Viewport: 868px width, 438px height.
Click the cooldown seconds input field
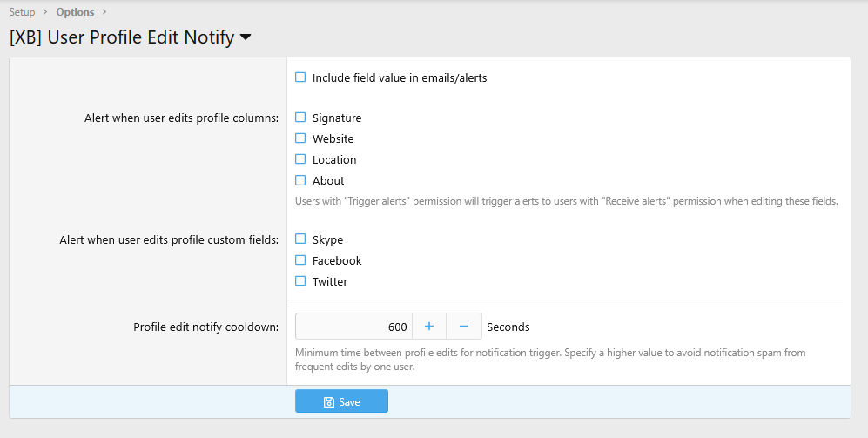click(x=353, y=327)
